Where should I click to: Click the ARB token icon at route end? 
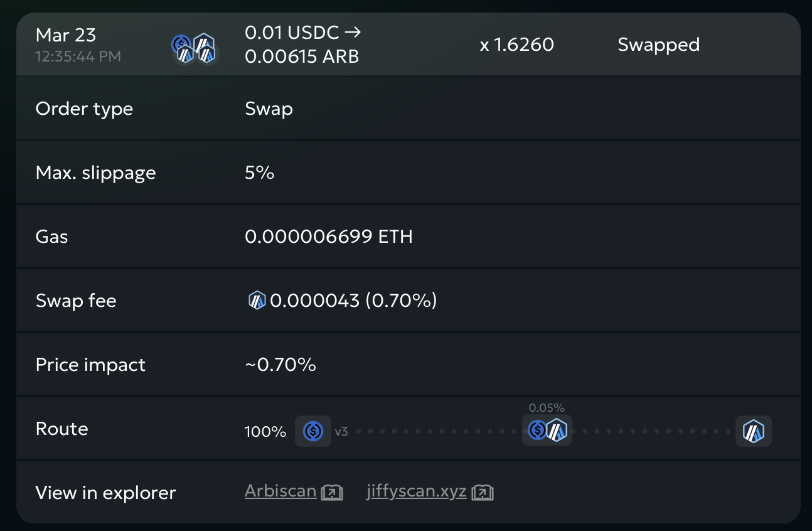point(753,431)
